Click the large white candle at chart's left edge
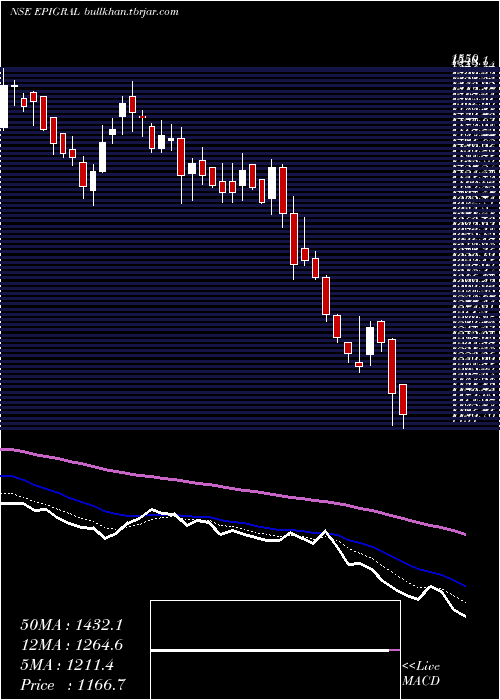The width and height of the screenshot is (500, 700). tap(4, 107)
